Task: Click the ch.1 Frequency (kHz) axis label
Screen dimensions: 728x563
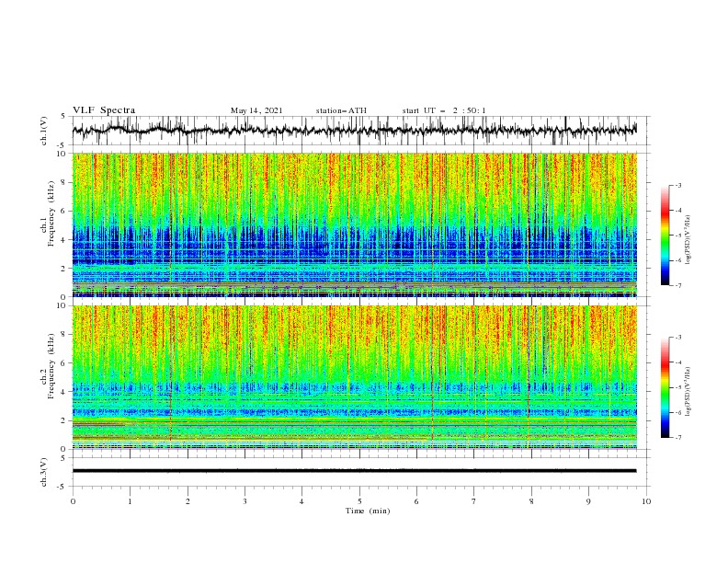Action: tap(48, 214)
